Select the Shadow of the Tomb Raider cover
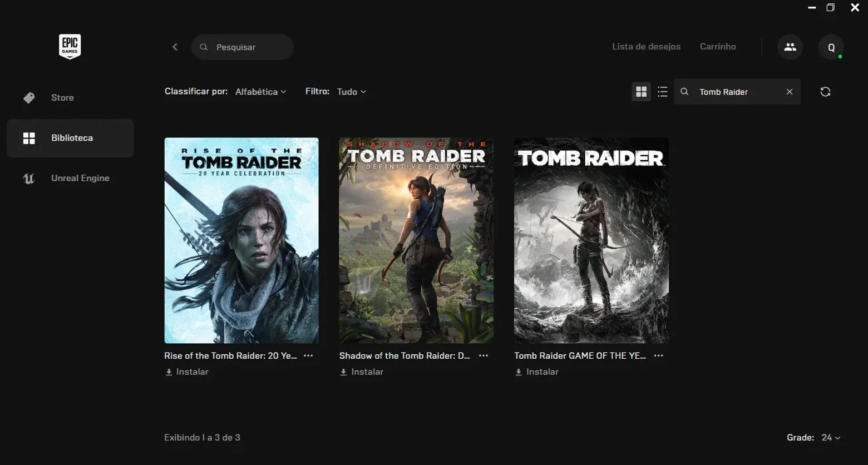This screenshot has width=868, height=465. 416,240
